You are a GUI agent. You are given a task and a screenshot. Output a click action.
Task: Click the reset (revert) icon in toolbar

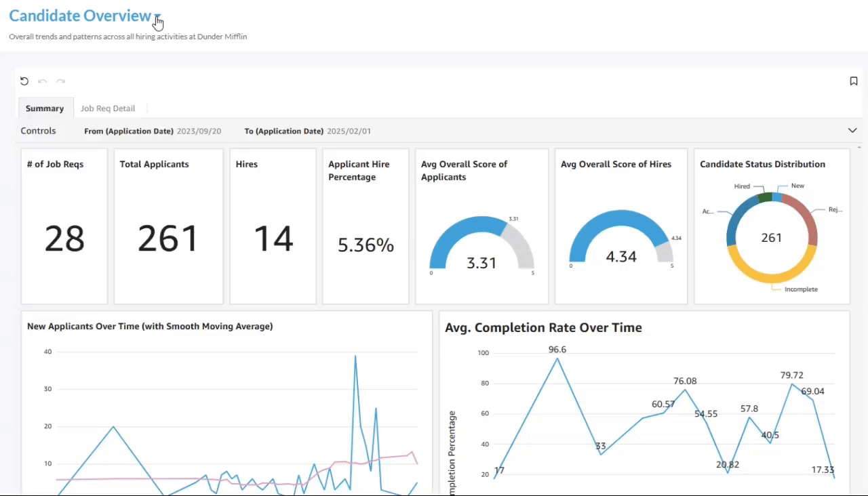pyautogui.click(x=24, y=81)
